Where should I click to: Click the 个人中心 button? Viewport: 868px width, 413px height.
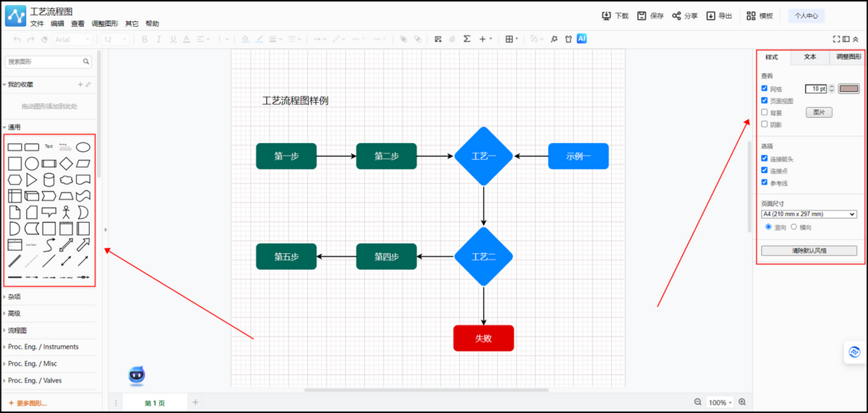click(807, 15)
